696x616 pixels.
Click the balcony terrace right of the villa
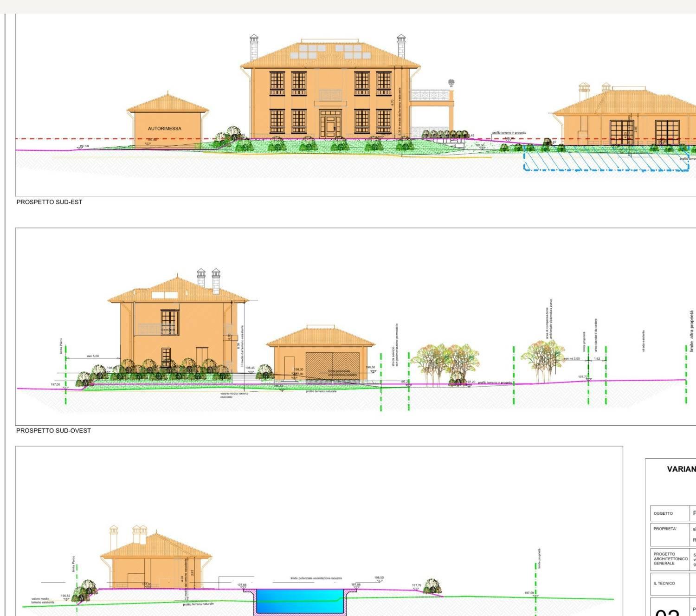(x=432, y=96)
